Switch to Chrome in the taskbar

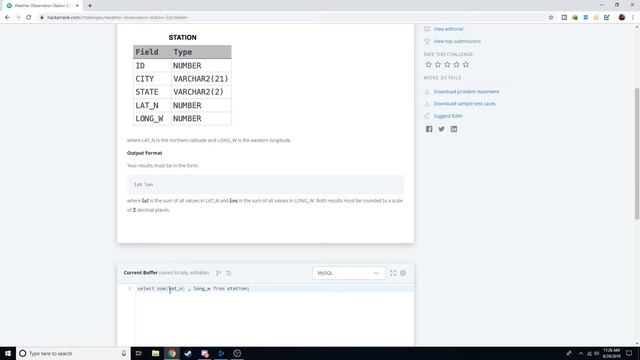[172, 353]
